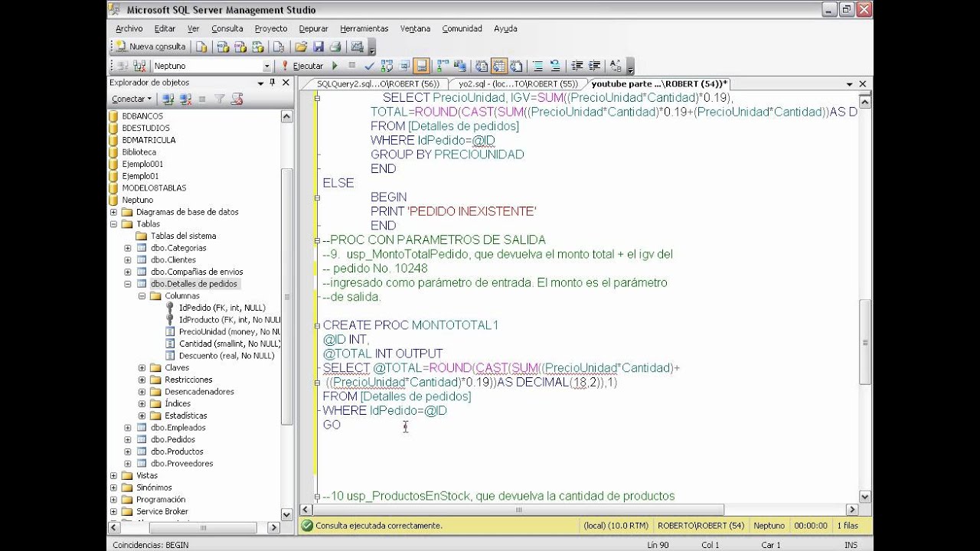Close the active query document tab
This screenshot has height=551, width=980.
tap(863, 84)
